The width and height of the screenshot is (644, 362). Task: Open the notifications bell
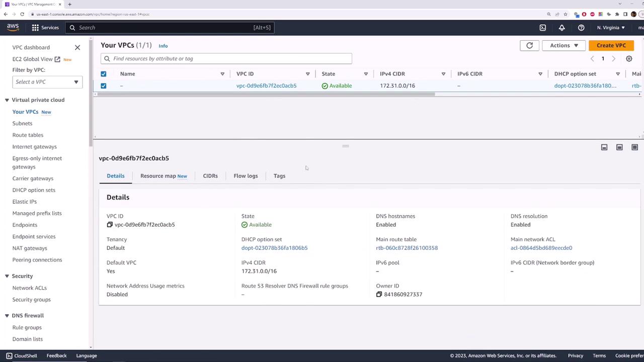pos(562,28)
